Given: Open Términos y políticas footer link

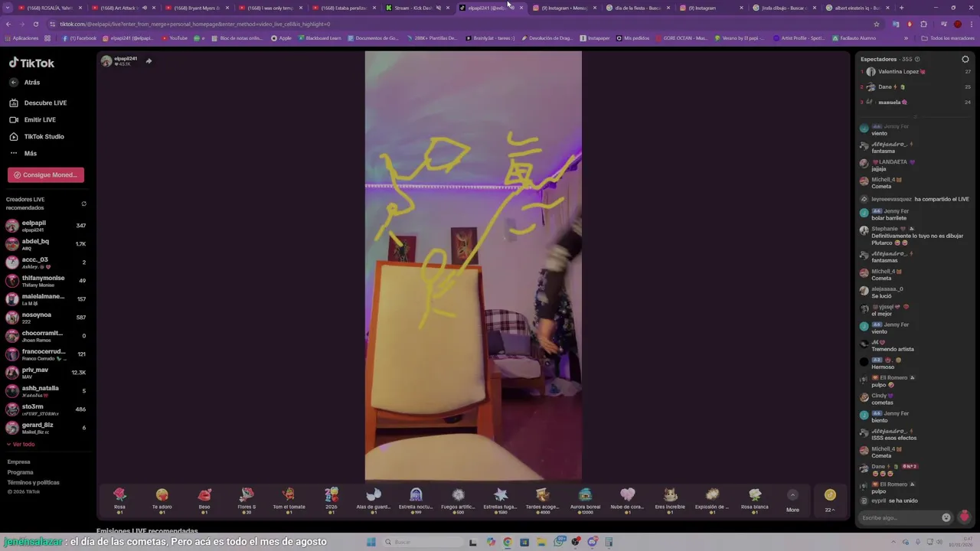Looking at the screenshot, I should click(x=33, y=482).
